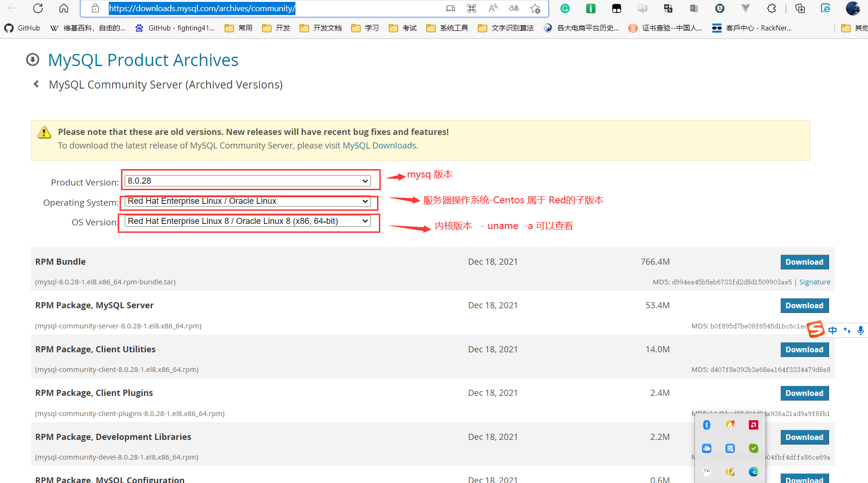Viewport: 868px width, 483px height.
Task: Open the translate page icon in address bar
Action: (x=514, y=8)
